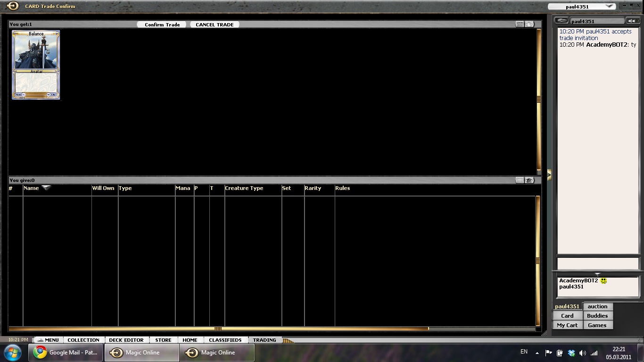This screenshot has height=362, width=644.
Task: Switch the You give pane to list view
Action: coord(520,180)
